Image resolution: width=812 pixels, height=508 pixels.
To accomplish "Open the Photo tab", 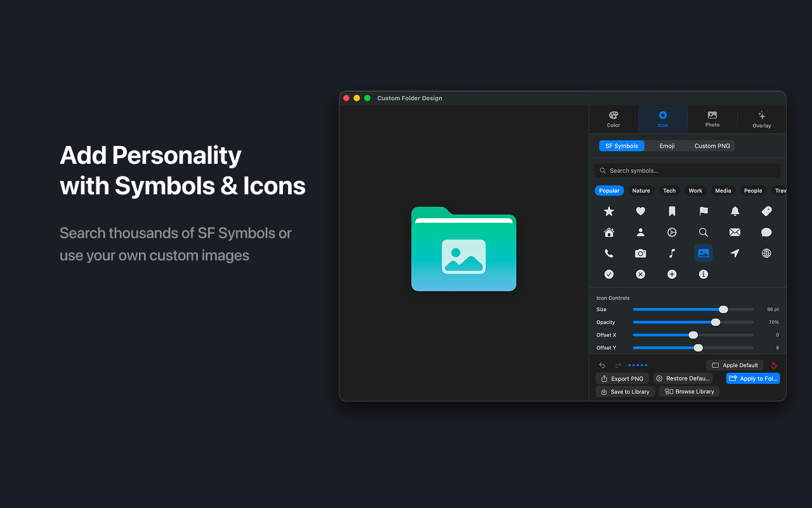I will click(x=712, y=119).
